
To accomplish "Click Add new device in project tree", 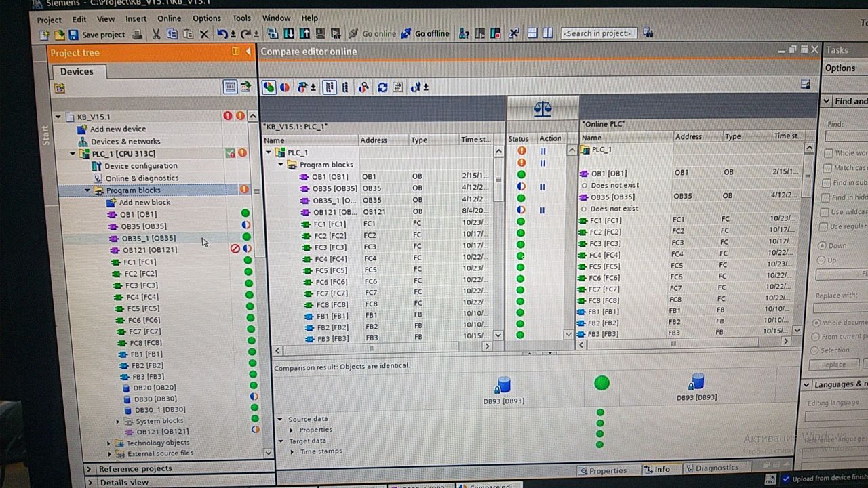I will (x=117, y=129).
